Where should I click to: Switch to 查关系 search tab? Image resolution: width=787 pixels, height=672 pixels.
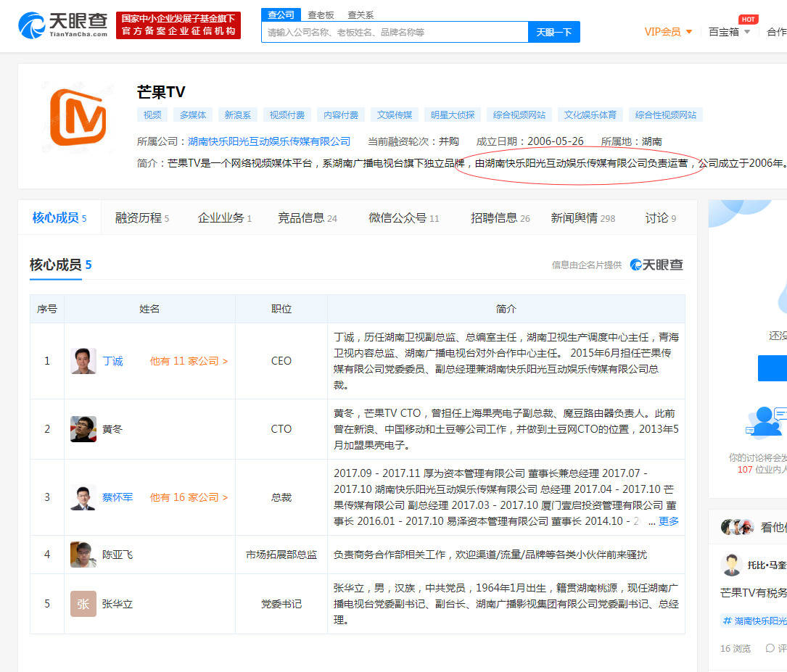tap(361, 15)
